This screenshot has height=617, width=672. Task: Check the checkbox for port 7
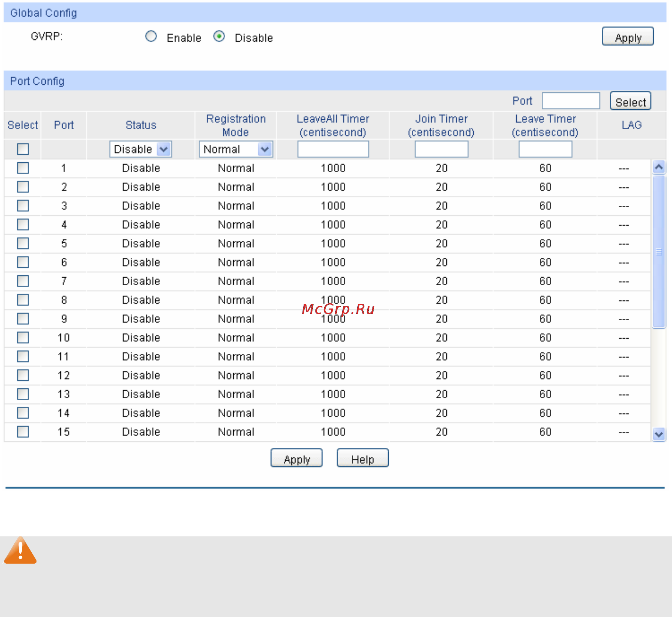(x=23, y=281)
